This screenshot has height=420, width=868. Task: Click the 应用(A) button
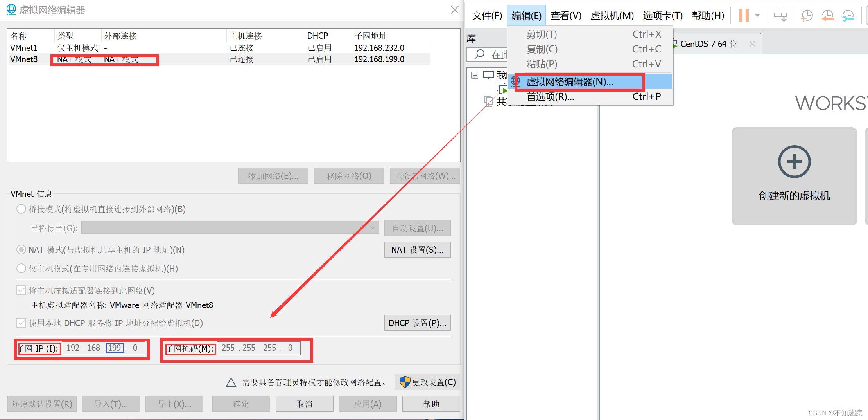point(368,404)
